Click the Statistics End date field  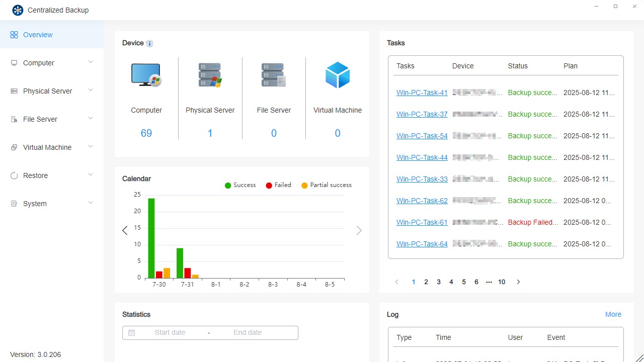coord(248,333)
